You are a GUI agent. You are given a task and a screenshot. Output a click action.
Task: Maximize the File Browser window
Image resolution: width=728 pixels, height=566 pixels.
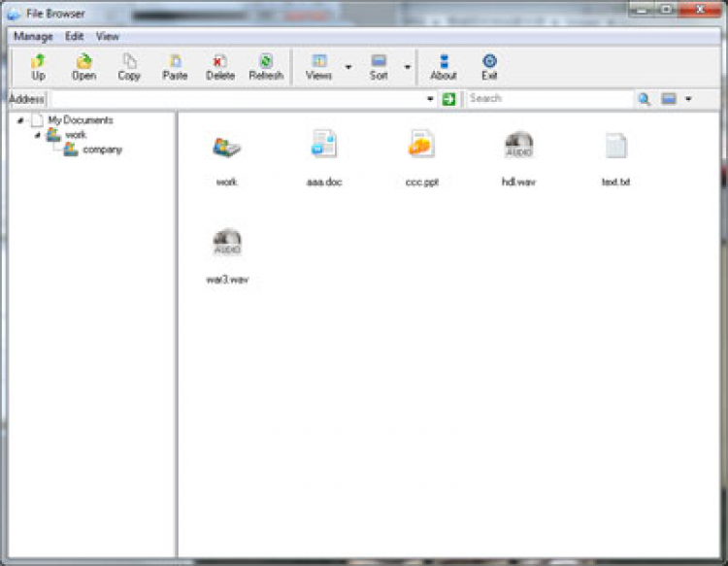click(666, 10)
